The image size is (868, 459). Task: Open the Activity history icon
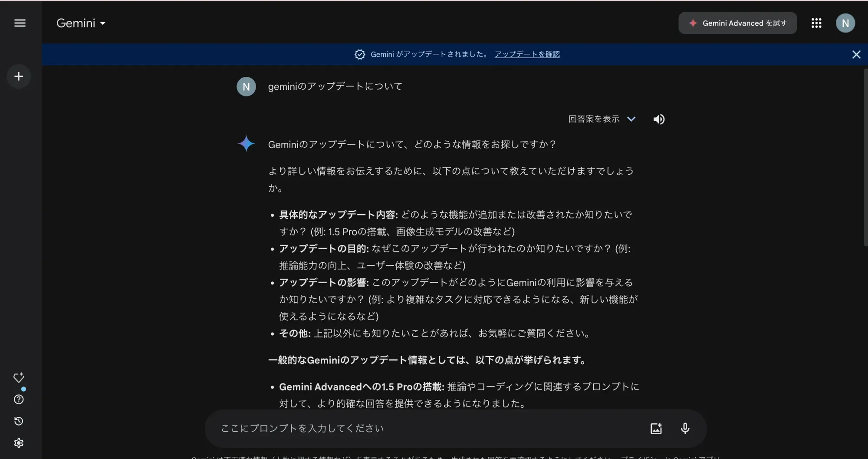19,421
